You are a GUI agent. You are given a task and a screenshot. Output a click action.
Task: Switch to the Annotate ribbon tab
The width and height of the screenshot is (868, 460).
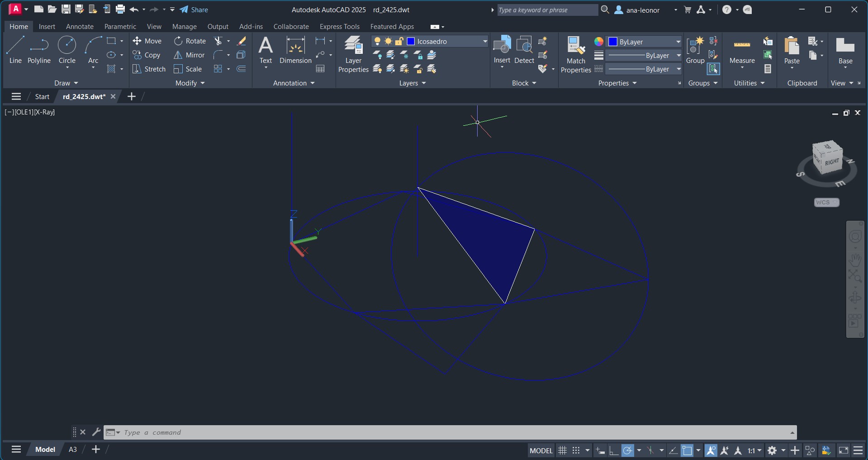click(x=80, y=27)
